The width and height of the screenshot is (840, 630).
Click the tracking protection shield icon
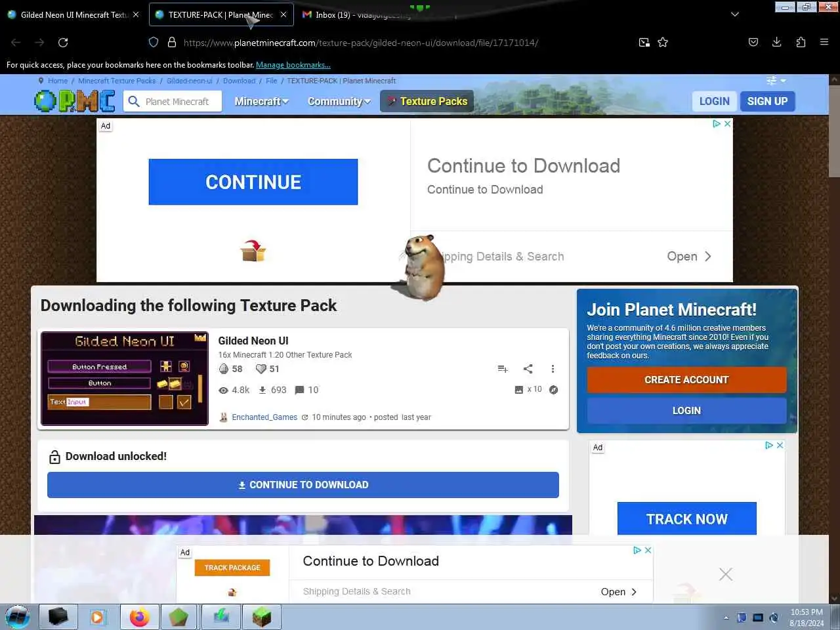point(154,42)
